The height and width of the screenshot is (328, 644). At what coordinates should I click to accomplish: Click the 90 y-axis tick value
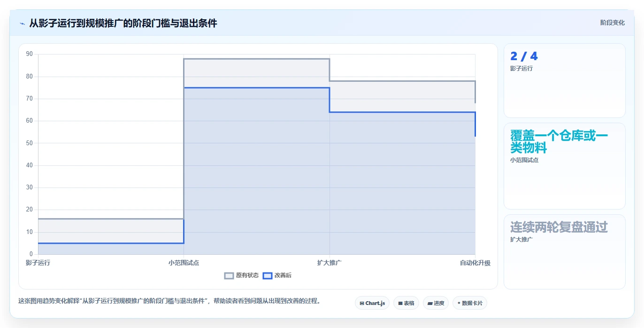pyautogui.click(x=30, y=54)
